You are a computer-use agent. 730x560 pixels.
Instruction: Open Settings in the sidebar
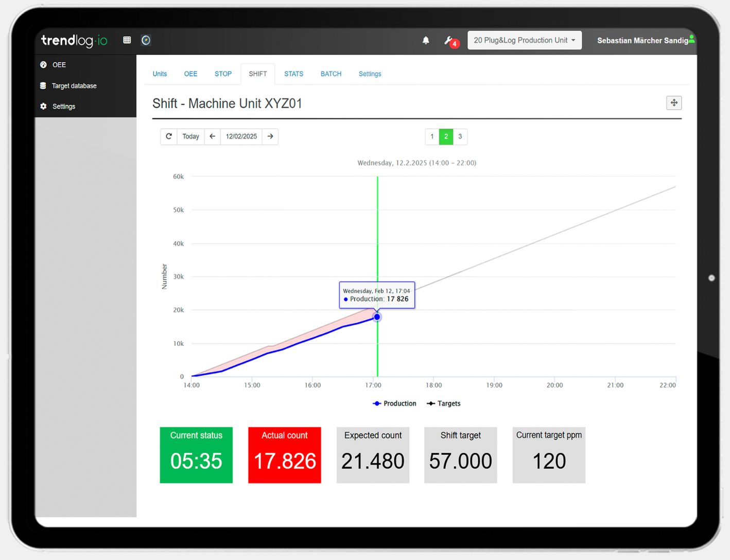[64, 107]
